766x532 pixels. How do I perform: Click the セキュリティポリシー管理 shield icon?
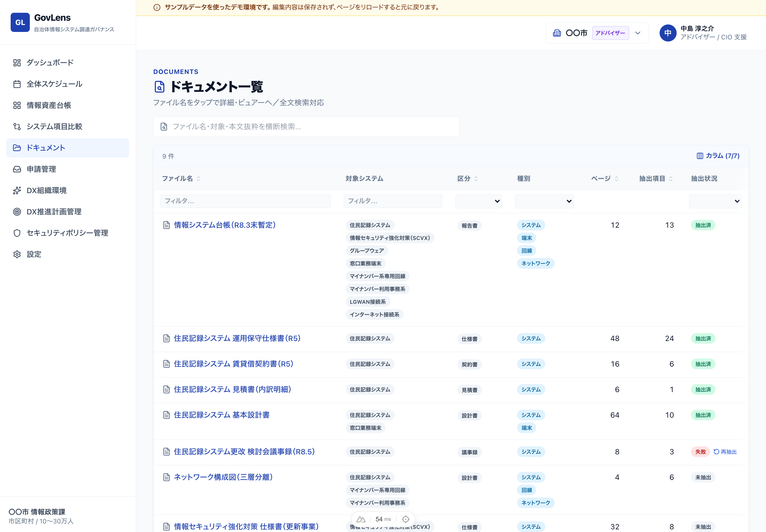point(17,233)
